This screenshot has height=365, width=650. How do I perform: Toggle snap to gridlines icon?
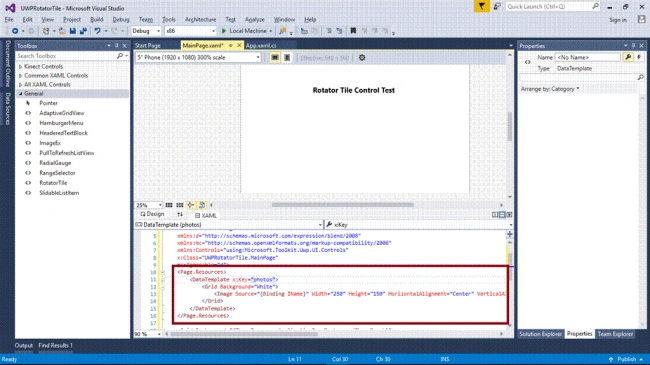(x=179, y=205)
